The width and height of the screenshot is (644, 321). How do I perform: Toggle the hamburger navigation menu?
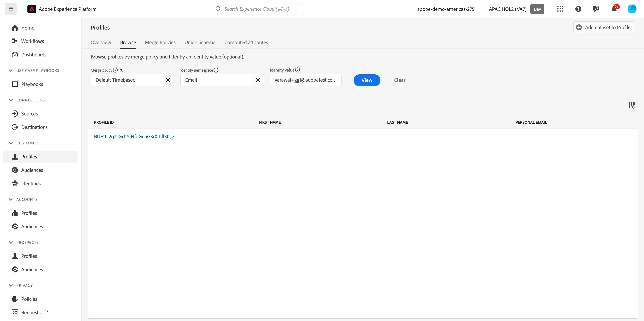(x=11, y=9)
